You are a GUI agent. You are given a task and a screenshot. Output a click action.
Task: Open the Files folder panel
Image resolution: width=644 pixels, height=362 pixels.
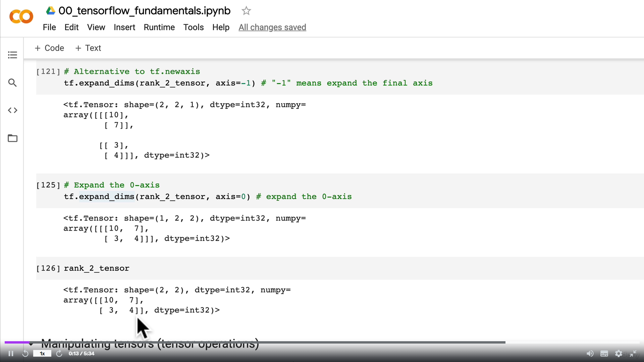[x=12, y=138]
